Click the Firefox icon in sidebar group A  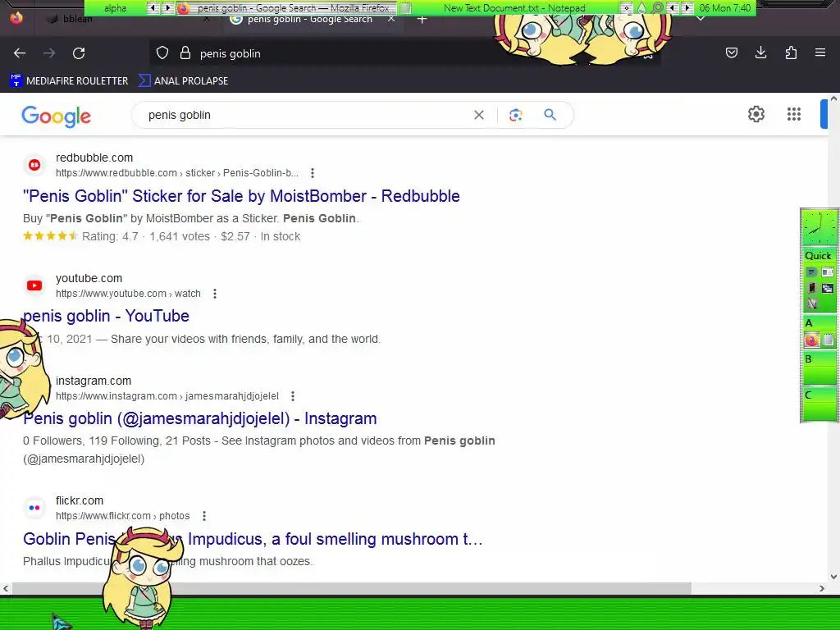(x=811, y=340)
